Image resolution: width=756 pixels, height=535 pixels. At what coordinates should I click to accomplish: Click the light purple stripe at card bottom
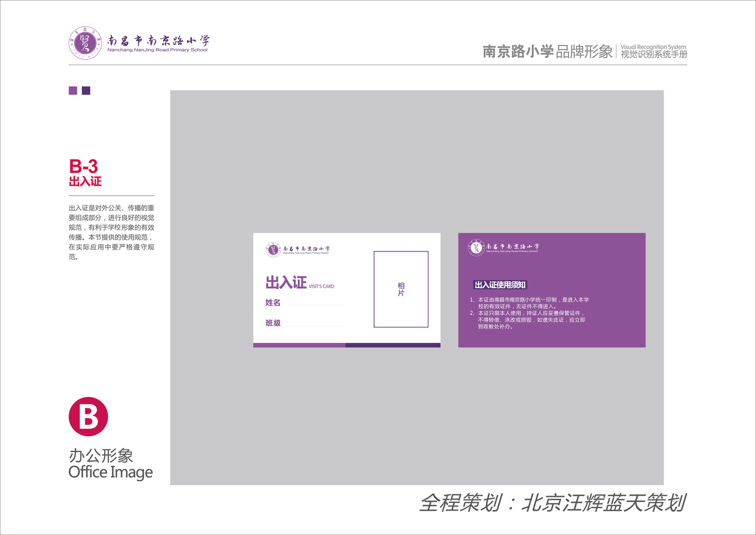(299, 345)
